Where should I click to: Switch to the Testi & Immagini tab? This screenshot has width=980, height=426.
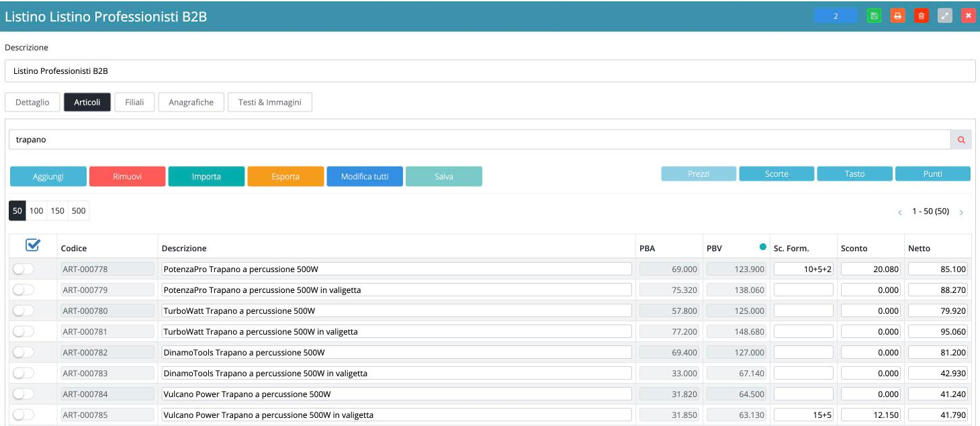point(270,102)
